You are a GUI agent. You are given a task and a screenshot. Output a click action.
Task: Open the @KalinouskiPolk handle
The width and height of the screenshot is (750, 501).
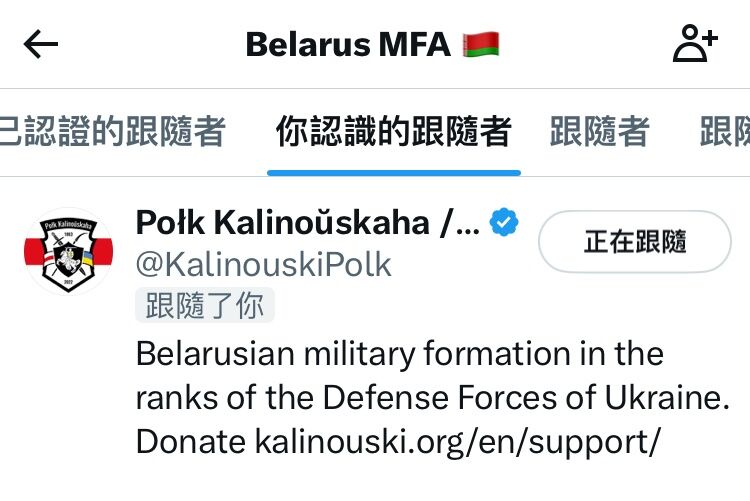click(x=264, y=264)
